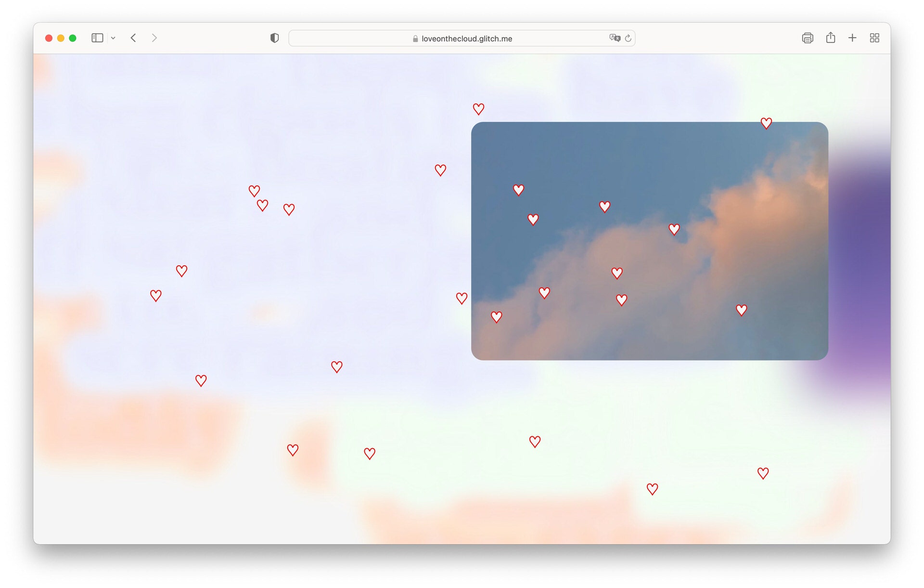Click the yellow minimize window button
The width and height of the screenshot is (924, 588).
61,38
